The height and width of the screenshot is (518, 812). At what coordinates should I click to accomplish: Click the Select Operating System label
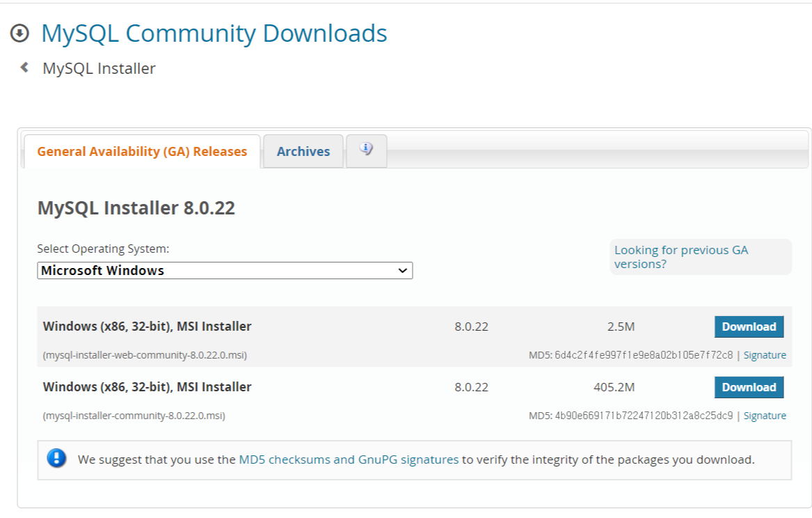(103, 249)
